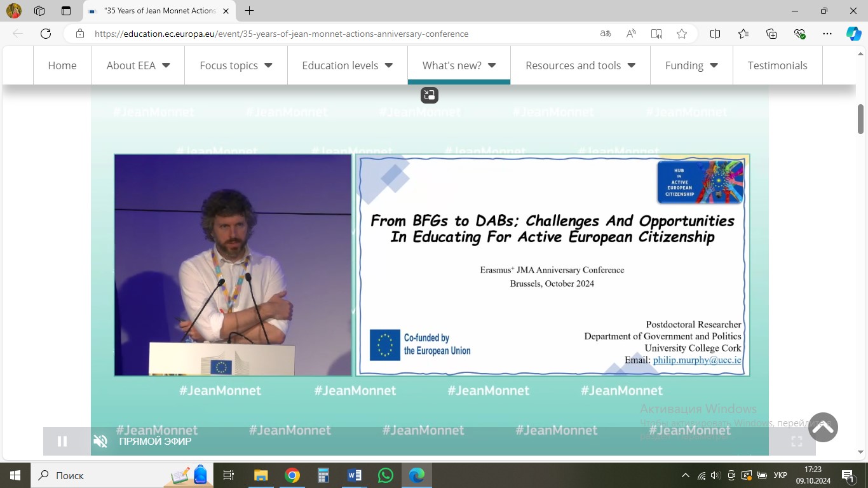
Task: Toggle Edge split screen view
Action: [x=715, y=34]
